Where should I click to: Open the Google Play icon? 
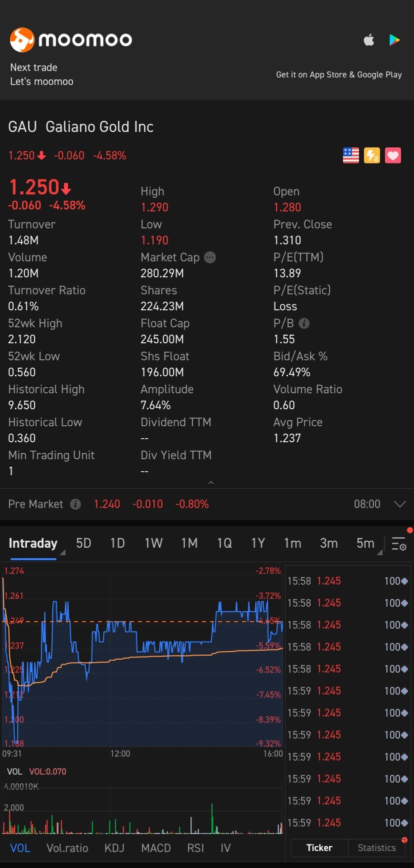pyautogui.click(x=394, y=40)
